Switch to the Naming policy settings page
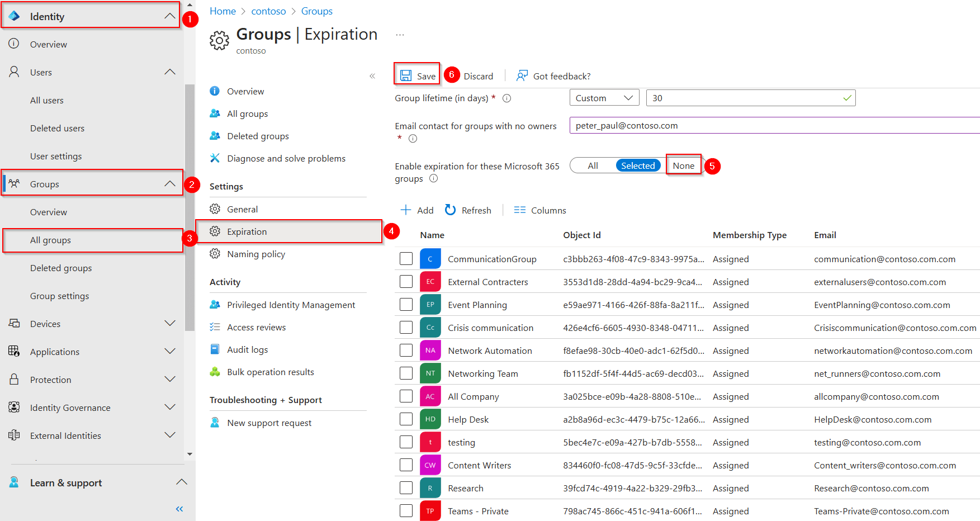 point(256,254)
